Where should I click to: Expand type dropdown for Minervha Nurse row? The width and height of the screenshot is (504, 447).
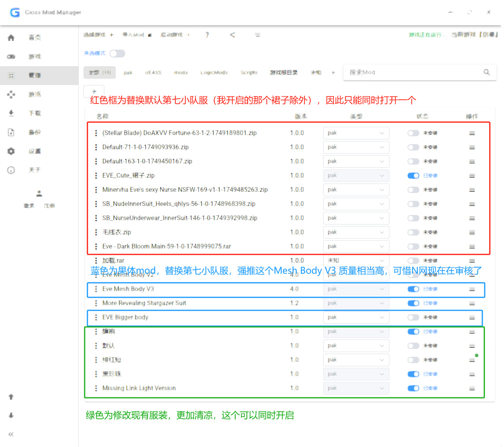point(356,190)
